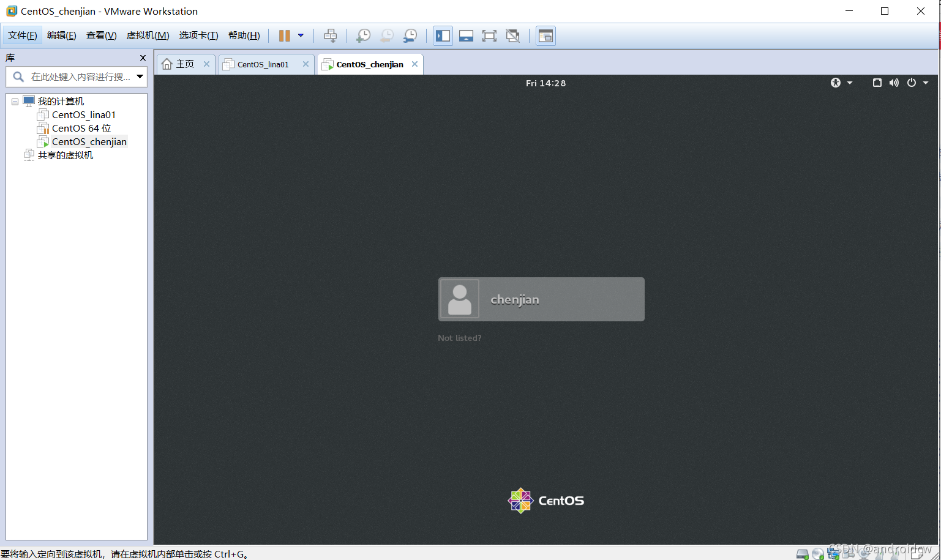This screenshot has width=941, height=560.
Task: Send Ctrl+Alt+Del to the virtual machine
Action: (330, 35)
